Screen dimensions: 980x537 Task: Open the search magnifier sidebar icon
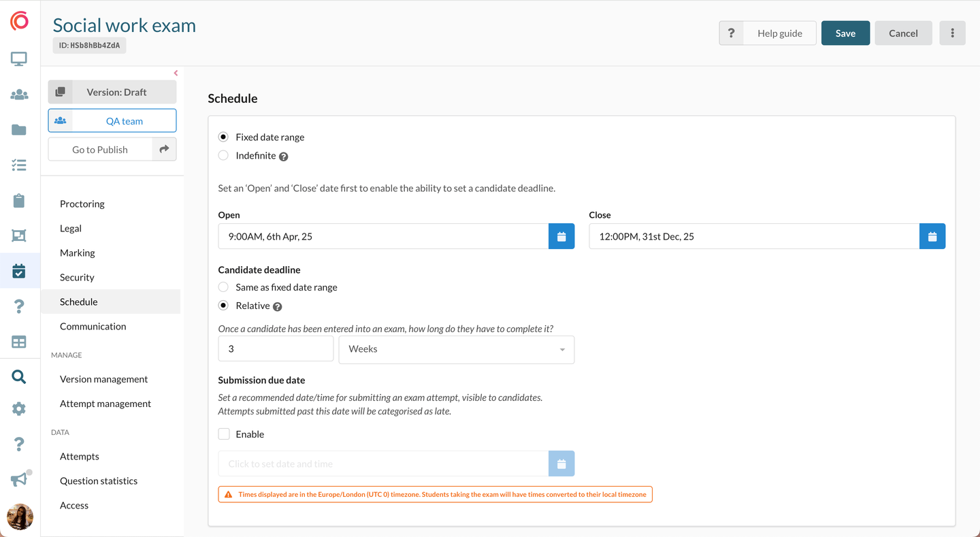pyautogui.click(x=19, y=376)
